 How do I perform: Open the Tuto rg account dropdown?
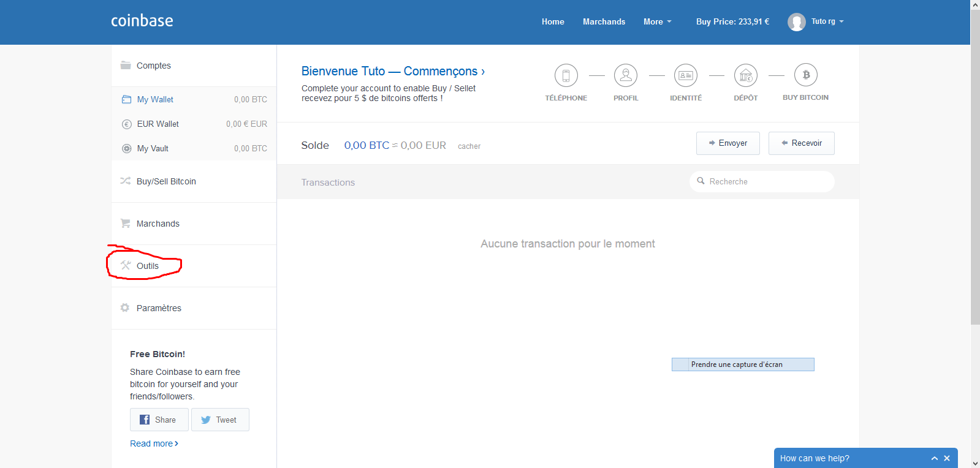[x=827, y=21]
